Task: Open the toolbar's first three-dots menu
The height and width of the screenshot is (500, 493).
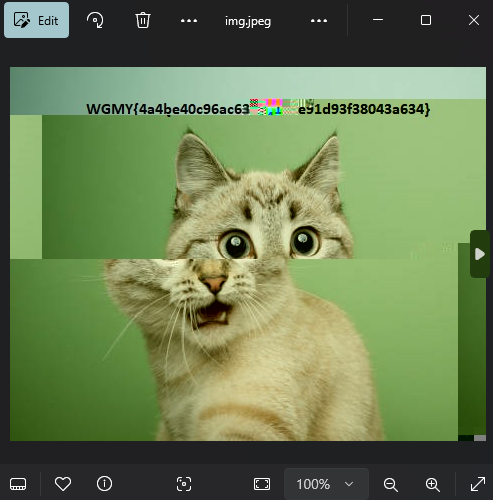Action: 189,21
